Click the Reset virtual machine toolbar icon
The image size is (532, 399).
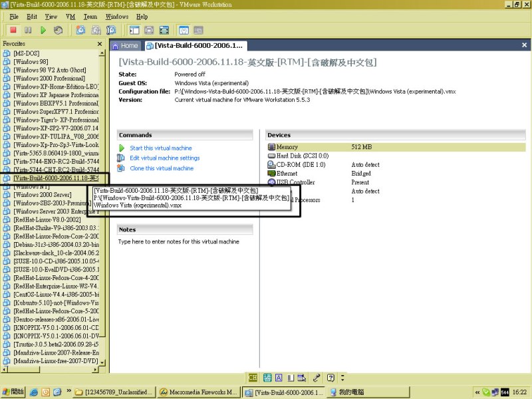pyautogui.click(x=58, y=30)
